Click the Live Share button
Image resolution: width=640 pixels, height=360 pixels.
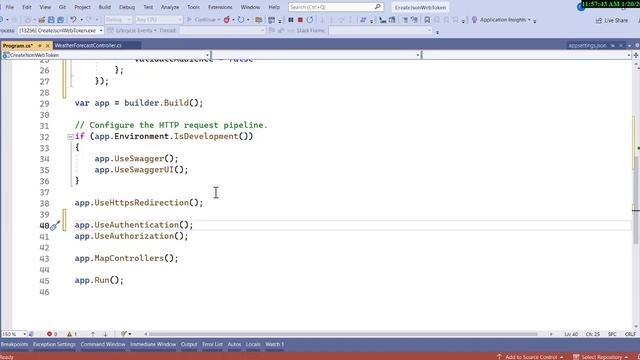[x=611, y=20]
